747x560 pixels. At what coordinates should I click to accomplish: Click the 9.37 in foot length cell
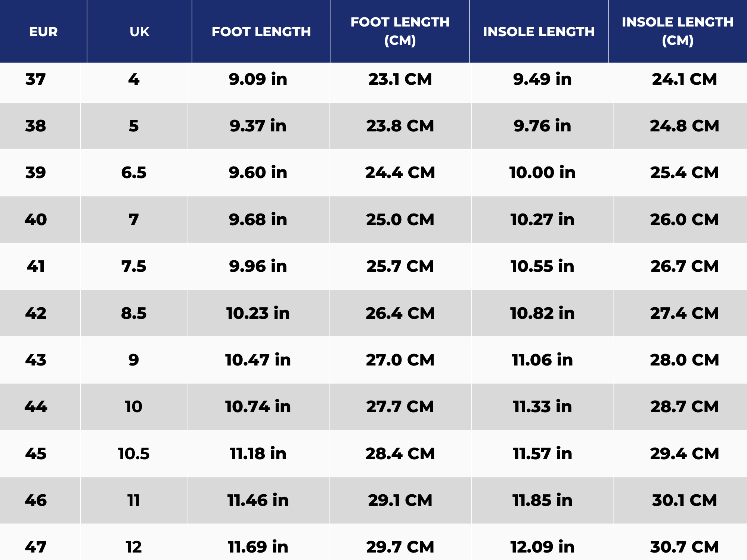tap(258, 126)
